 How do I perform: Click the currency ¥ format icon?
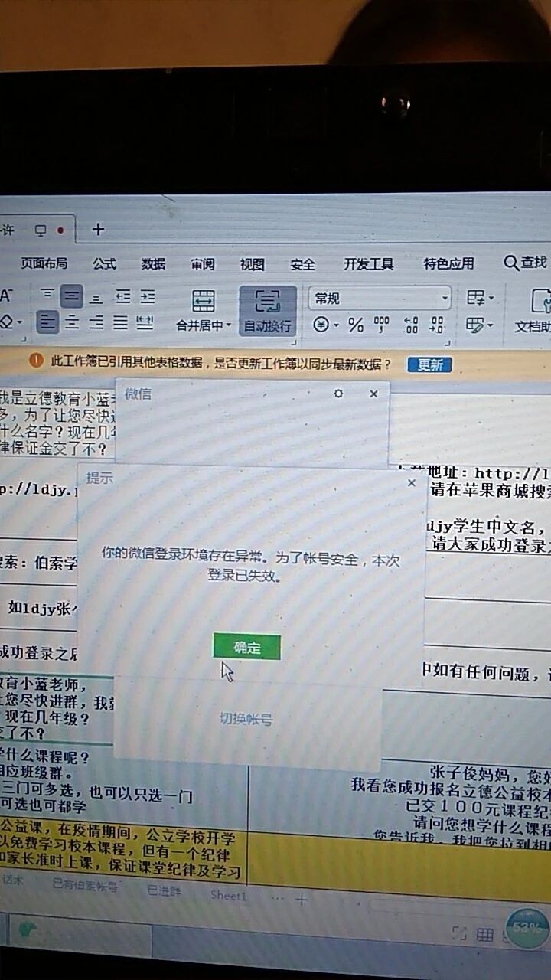[x=321, y=325]
